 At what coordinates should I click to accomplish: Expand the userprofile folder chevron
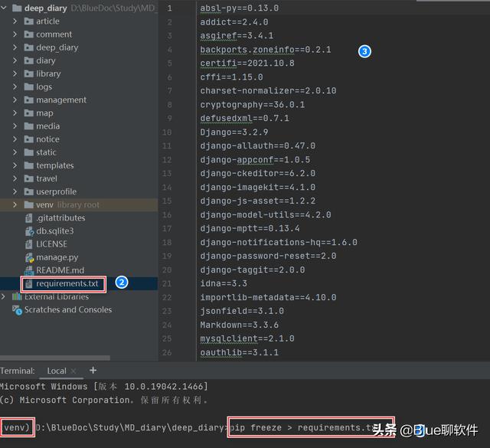pyautogui.click(x=15, y=191)
